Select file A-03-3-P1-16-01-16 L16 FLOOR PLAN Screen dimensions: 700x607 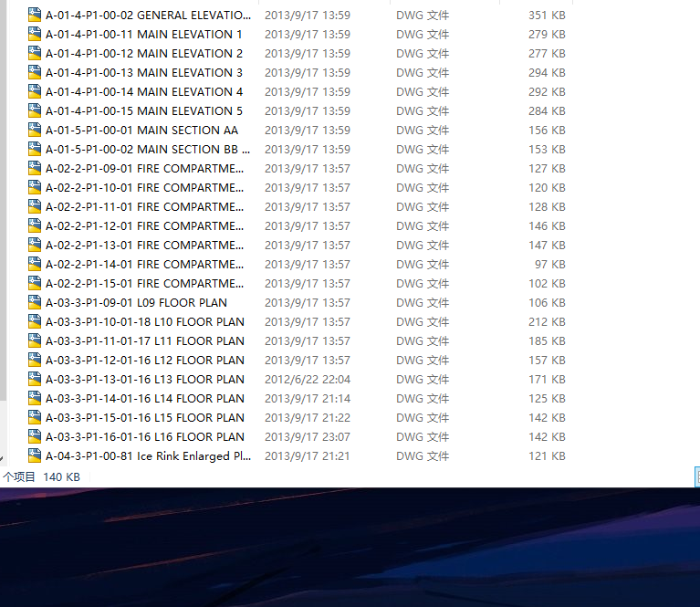tap(145, 437)
